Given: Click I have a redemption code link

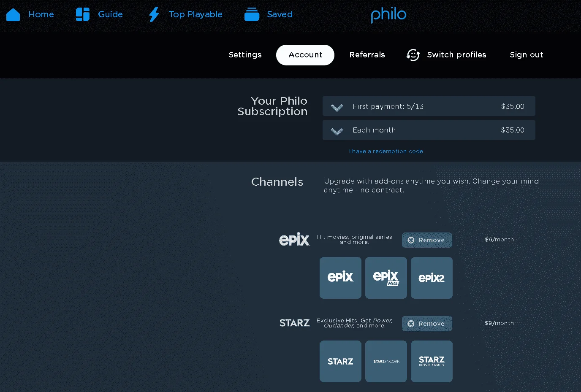Looking at the screenshot, I should (x=386, y=151).
